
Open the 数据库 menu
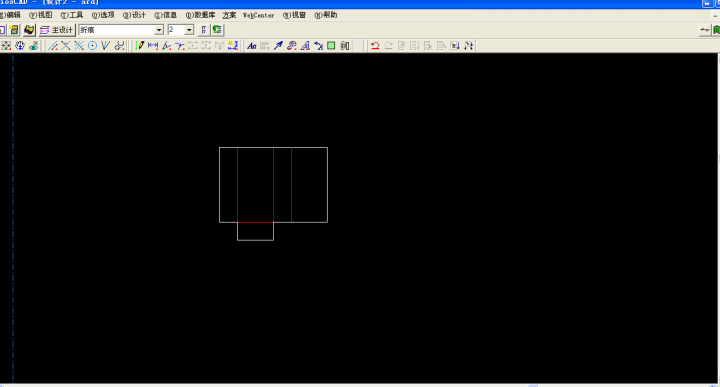200,15
